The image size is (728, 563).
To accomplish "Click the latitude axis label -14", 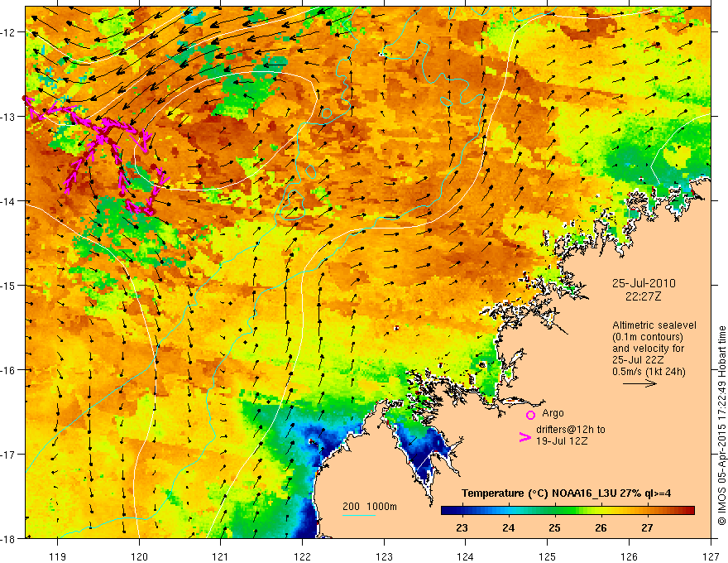I will point(8,201).
